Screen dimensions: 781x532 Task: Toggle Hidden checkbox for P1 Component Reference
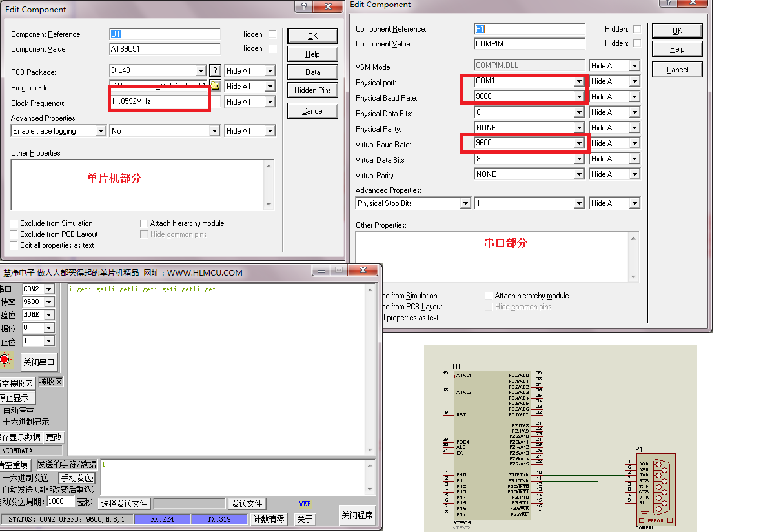637,29
